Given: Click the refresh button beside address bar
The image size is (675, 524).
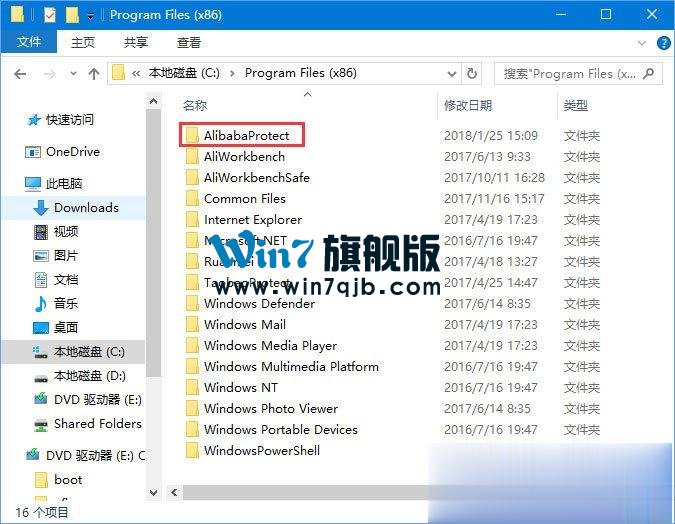Looking at the screenshot, I should coord(472,74).
